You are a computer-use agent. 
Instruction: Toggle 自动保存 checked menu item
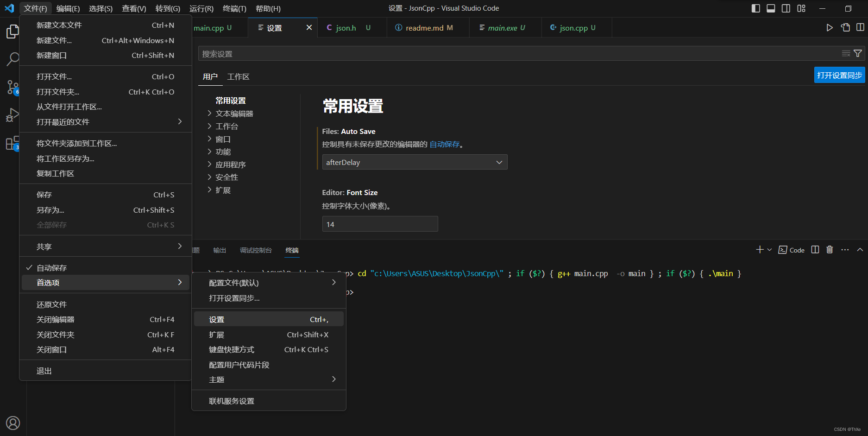(x=106, y=268)
